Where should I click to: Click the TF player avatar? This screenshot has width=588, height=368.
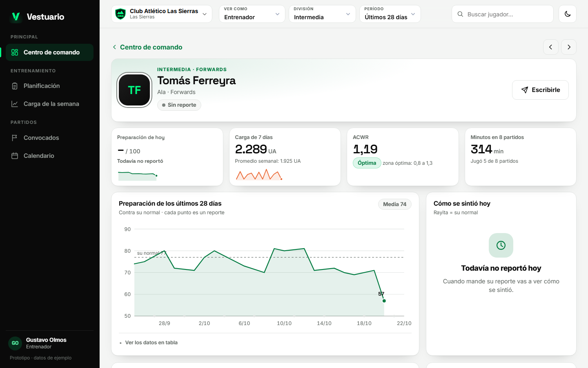click(x=134, y=90)
